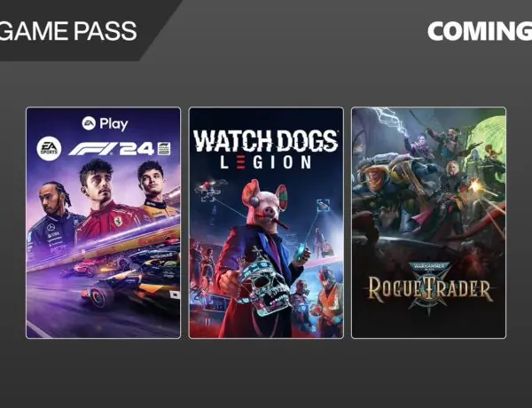Click the Watch Dogs title text

pos(265,140)
